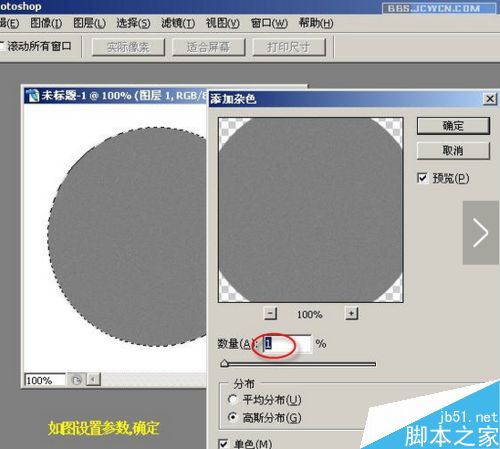Open the 滤镜(T) menu
Viewport: 500px width, 449px height.
178,23
